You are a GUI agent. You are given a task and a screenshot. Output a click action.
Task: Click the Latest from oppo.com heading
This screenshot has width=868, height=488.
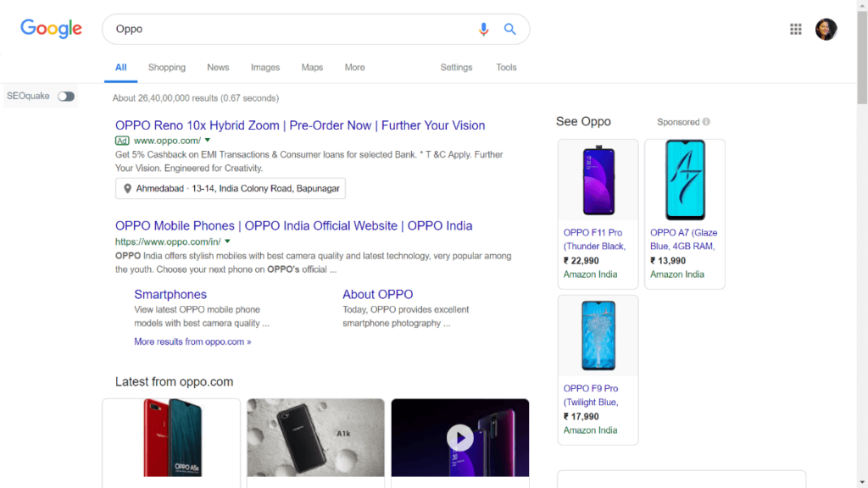(x=175, y=382)
